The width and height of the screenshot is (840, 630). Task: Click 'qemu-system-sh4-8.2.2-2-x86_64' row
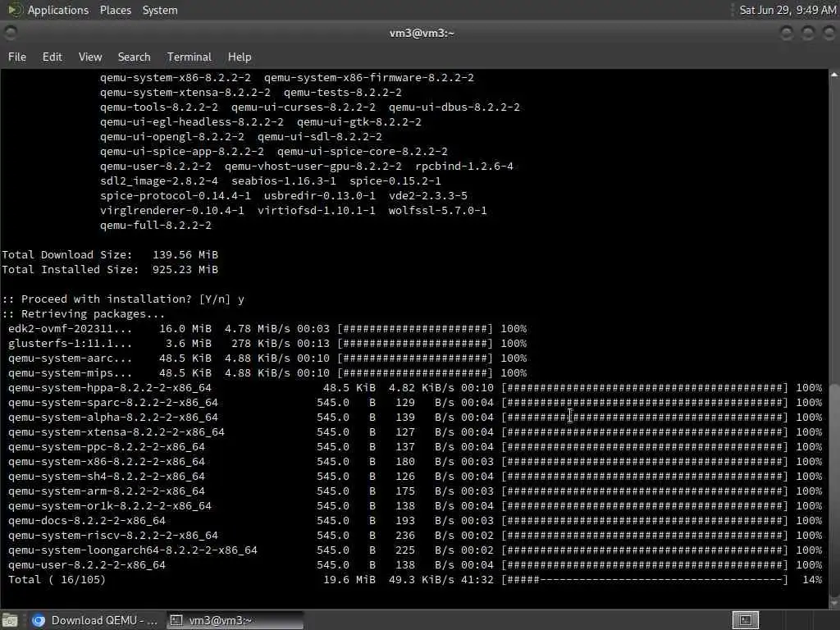[x=415, y=477]
